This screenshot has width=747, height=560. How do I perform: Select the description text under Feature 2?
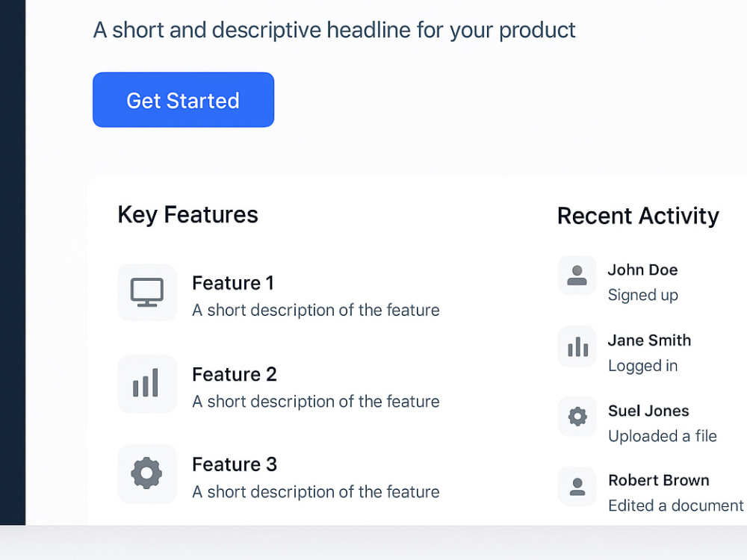point(316,402)
